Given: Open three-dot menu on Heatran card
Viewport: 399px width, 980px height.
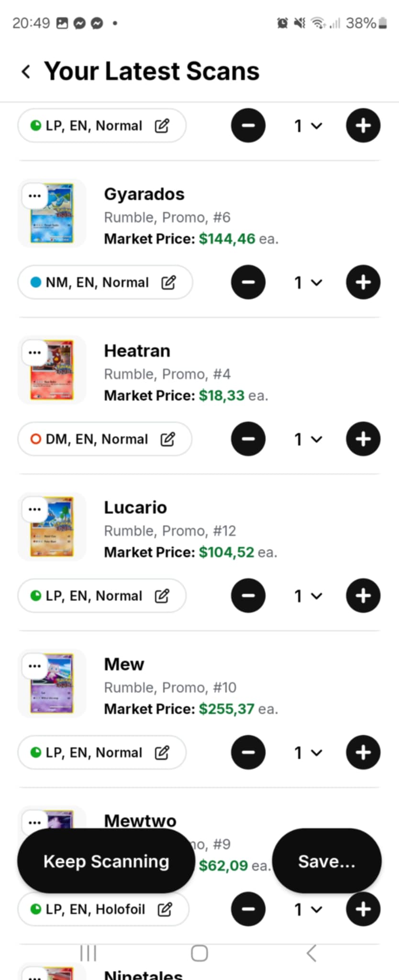Looking at the screenshot, I should [34, 353].
